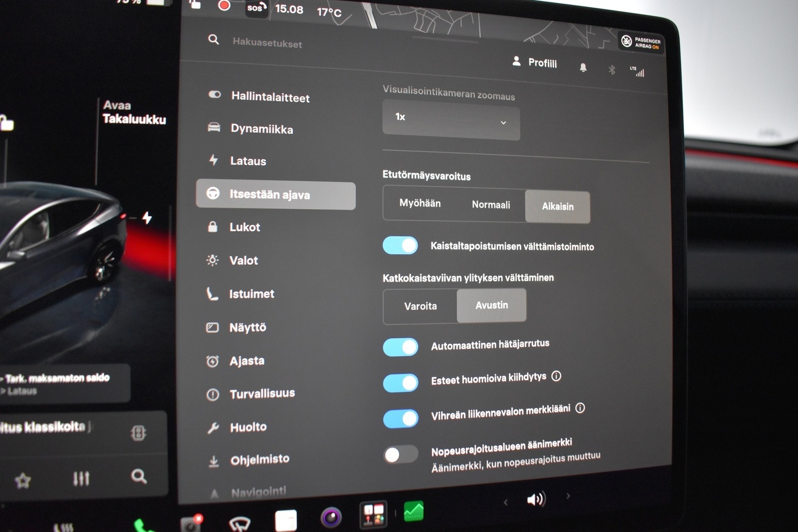Select Varoita for Katkokaistaviivan ylityksen
798x532 pixels.
pos(420,306)
